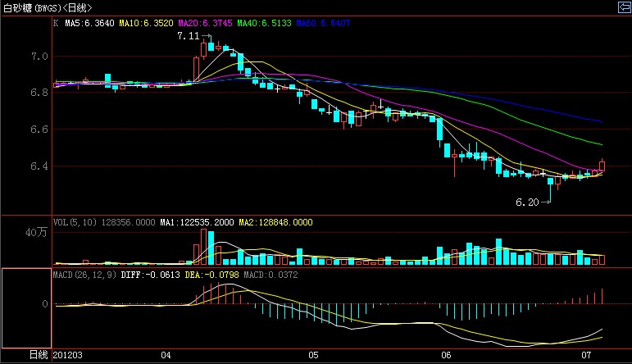Viewport: 632px width, 364px height.
Task: Click the MA20:6.3745 indicator label
Action: [x=205, y=24]
